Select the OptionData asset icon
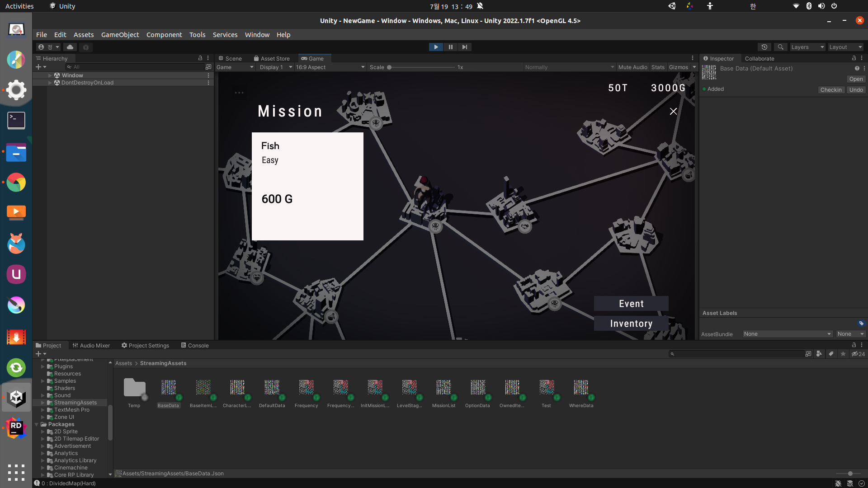This screenshot has height=488, width=868. 478,387
